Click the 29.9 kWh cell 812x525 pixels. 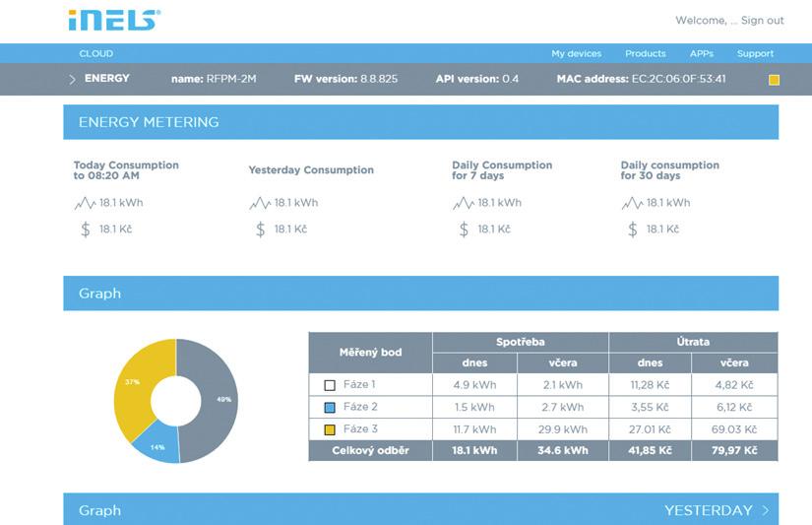(562, 429)
